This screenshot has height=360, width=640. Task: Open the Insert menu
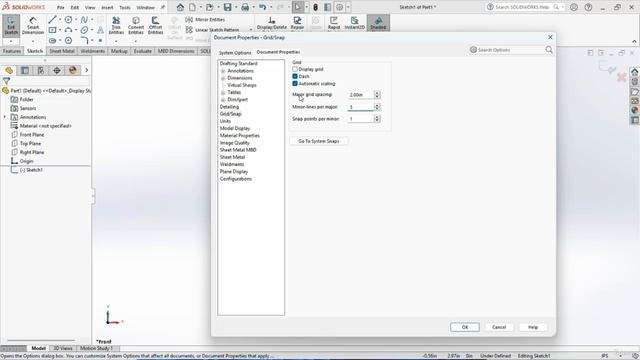107,7
